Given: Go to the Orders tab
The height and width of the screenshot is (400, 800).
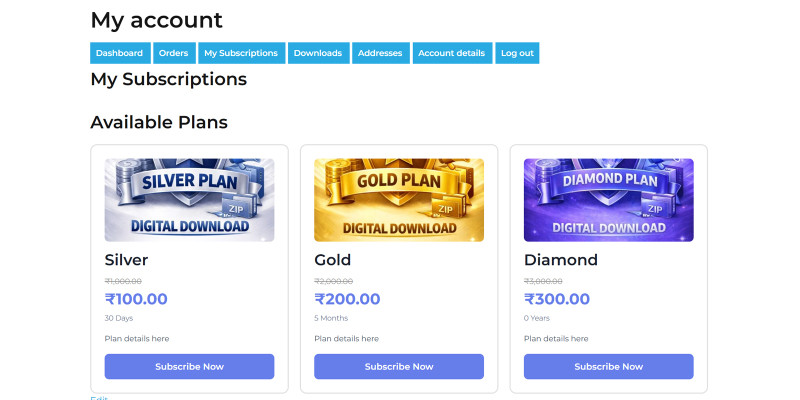Looking at the screenshot, I should (173, 53).
